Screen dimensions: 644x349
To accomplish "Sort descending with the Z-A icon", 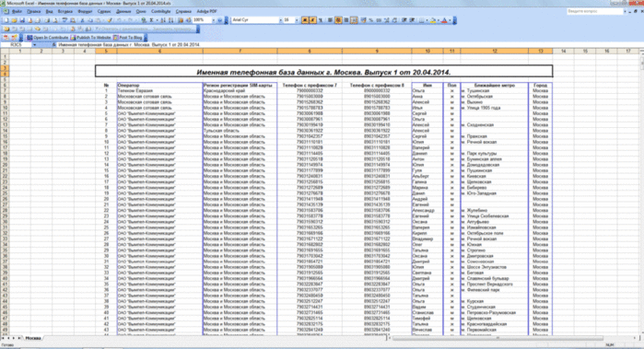I will 170,20.
